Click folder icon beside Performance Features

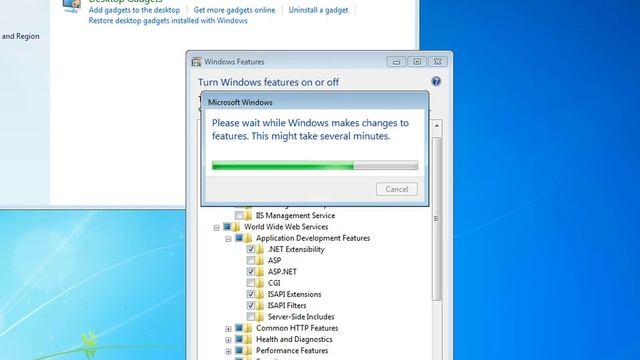coord(248,350)
